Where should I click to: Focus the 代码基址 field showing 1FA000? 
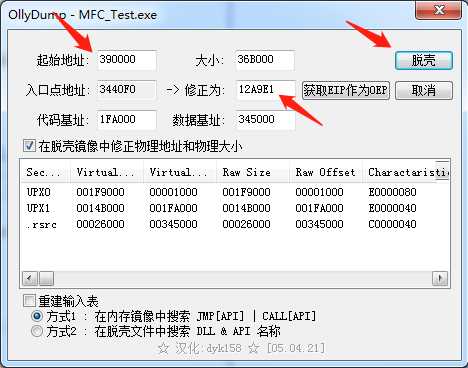point(127,120)
